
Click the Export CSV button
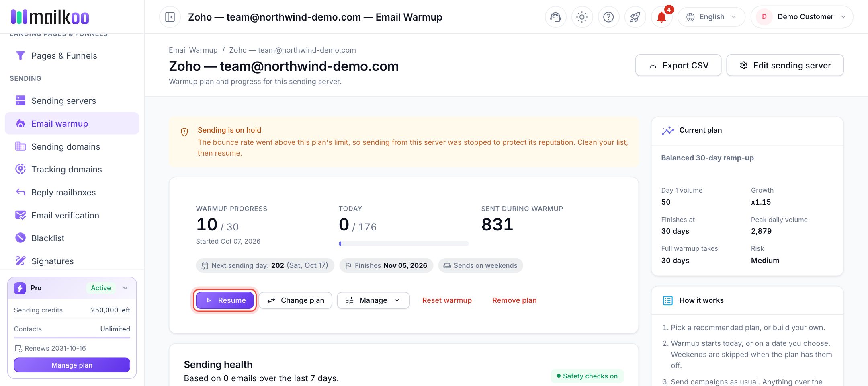pos(678,65)
